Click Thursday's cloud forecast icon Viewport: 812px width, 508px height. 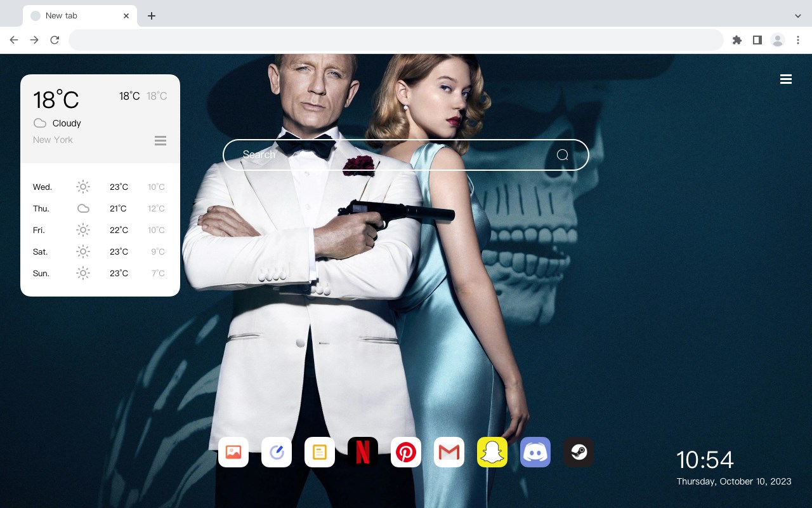83,208
